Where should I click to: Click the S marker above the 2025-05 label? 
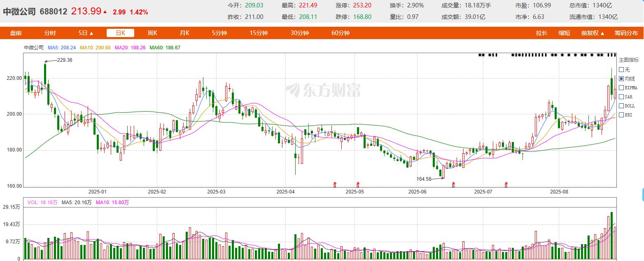click(358, 184)
